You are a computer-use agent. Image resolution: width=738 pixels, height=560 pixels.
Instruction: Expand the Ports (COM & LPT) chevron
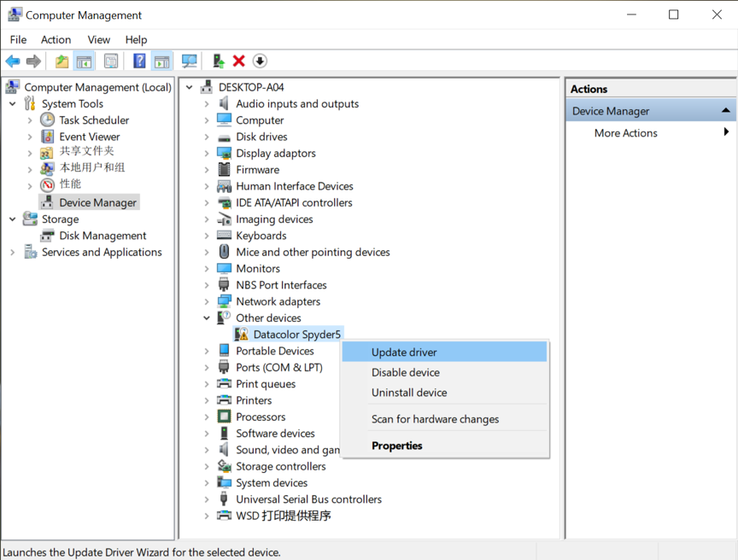coord(207,367)
